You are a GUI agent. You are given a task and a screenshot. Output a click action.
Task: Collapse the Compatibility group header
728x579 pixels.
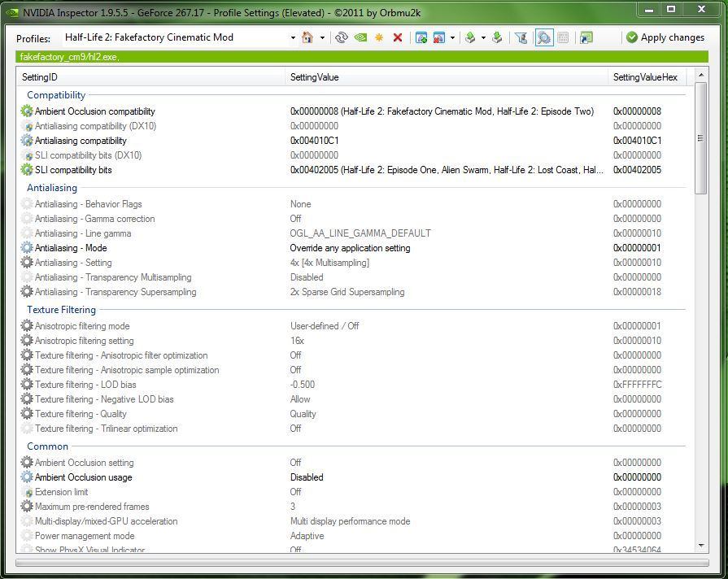click(56, 94)
